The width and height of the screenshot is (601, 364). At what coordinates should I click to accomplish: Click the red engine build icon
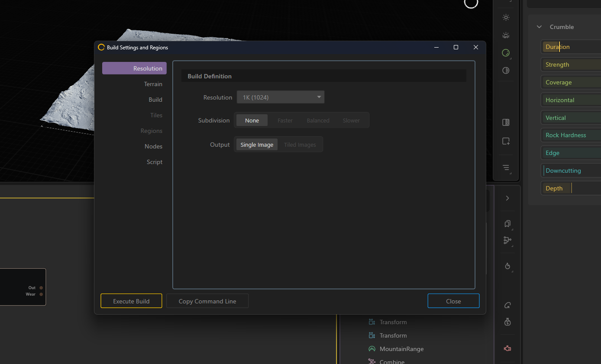pos(507,348)
